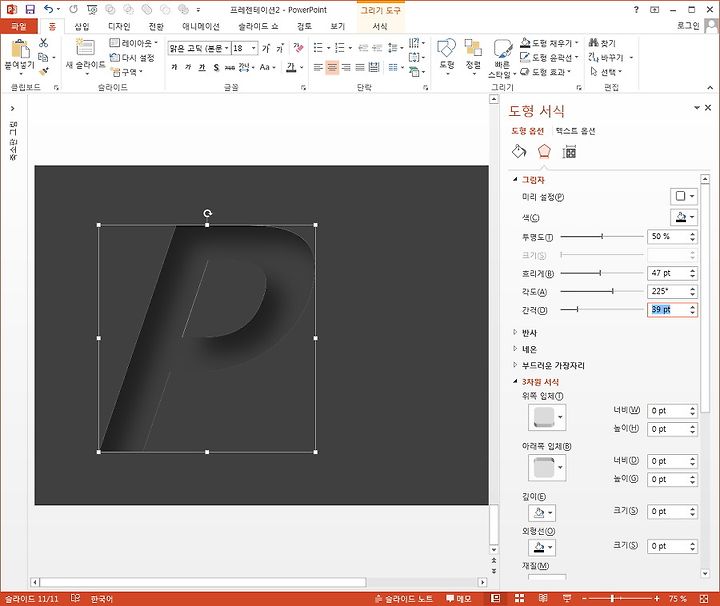Click the transparency (투명도) slider
Image resolution: width=720 pixels, height=606 pixels.
click(x=602, y=236)
